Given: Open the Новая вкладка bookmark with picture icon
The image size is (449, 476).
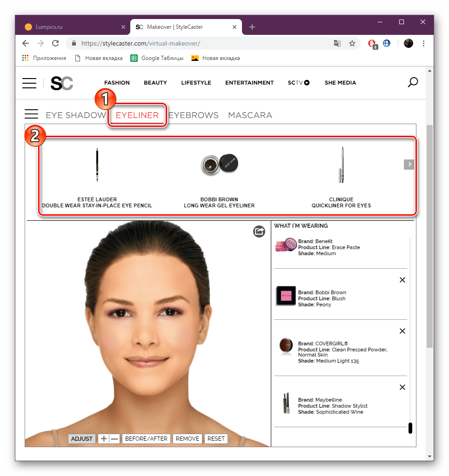Looking at the screenshot, I should click(x=215, y=58).
